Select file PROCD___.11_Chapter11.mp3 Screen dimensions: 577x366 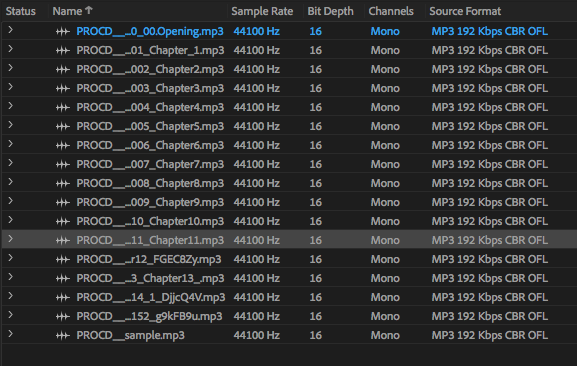coord(150,241)
